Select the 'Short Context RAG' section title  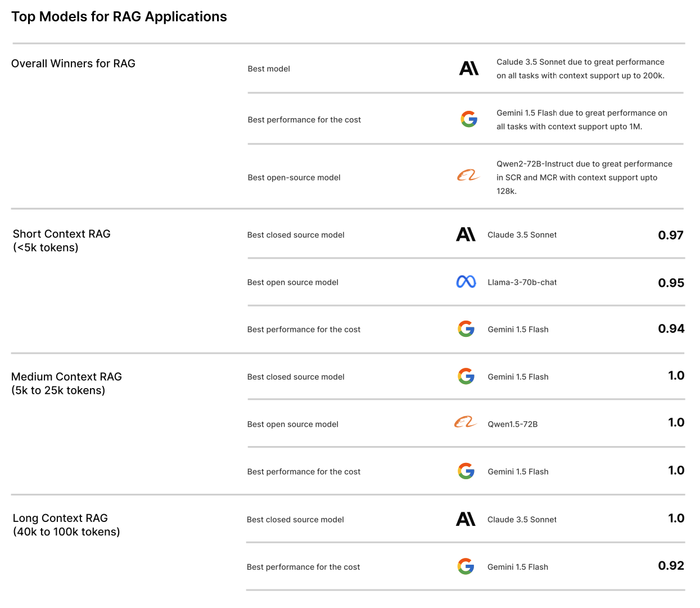62,234
